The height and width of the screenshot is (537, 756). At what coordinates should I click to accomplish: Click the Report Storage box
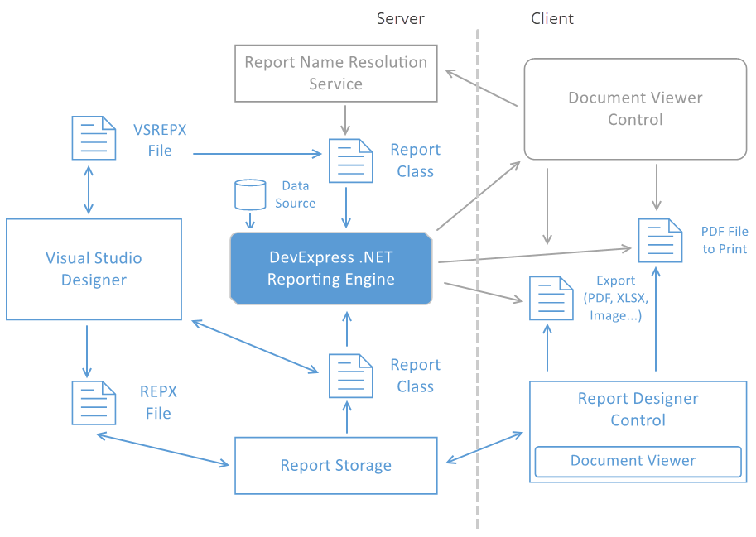click(336, 465)
